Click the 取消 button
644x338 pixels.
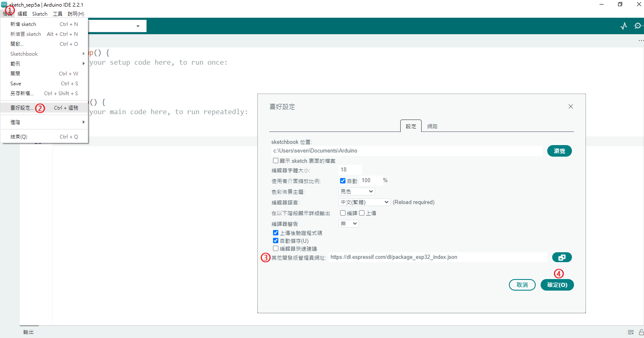[x=522, y=285]
